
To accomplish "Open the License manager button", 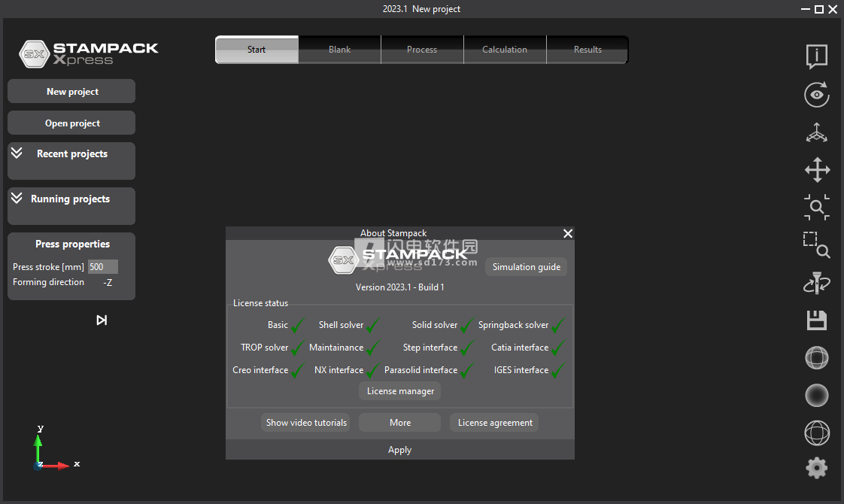I will tap(400, 391).
